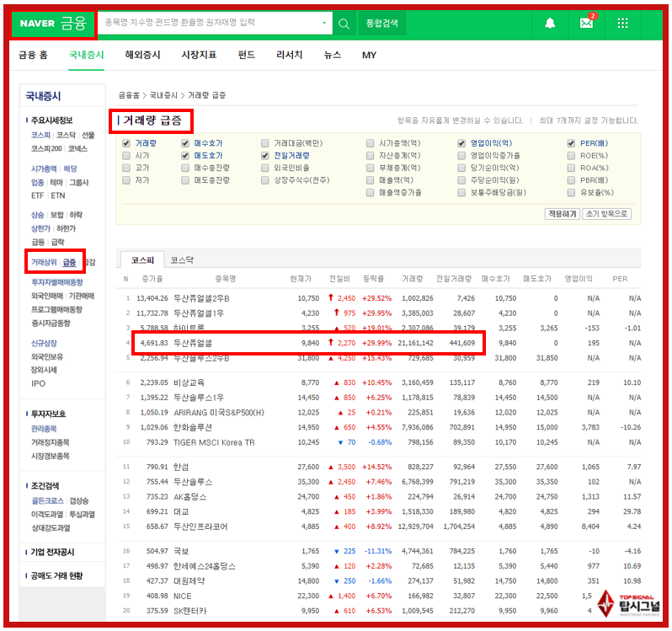This screenshot has height=631, width=672.
Task: Open the notification bell icon
Action: [x=550, y=23]
